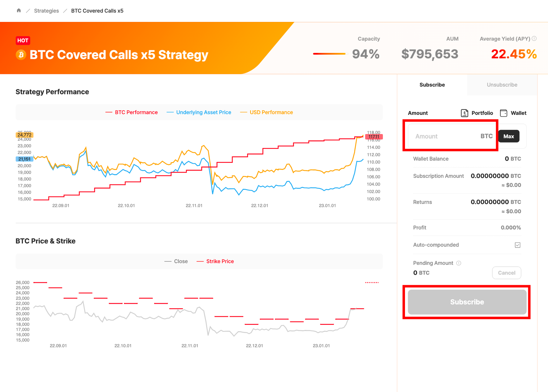548x392 pixels.
Task: Click the home icon in breadcrumb
Action: (x=19, y=10)
